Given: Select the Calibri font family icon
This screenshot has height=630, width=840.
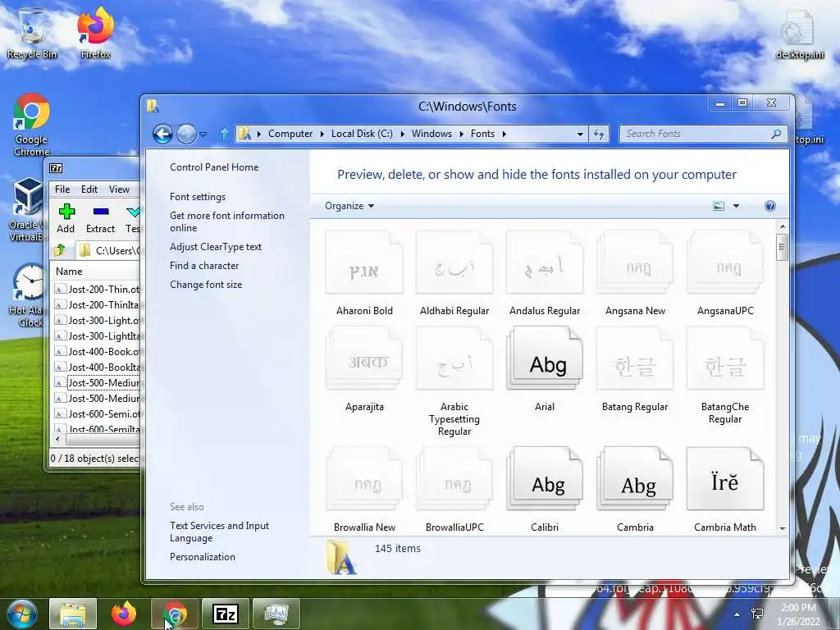Looking at the screenshot, I should pyautogui.click(x=545, y=478).
